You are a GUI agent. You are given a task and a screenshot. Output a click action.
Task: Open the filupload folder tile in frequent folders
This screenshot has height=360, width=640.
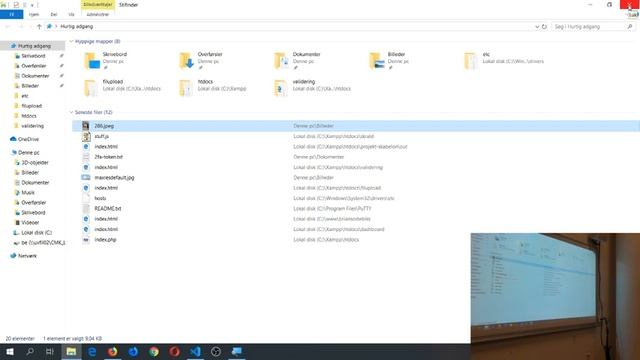click(x=122, y=88)
